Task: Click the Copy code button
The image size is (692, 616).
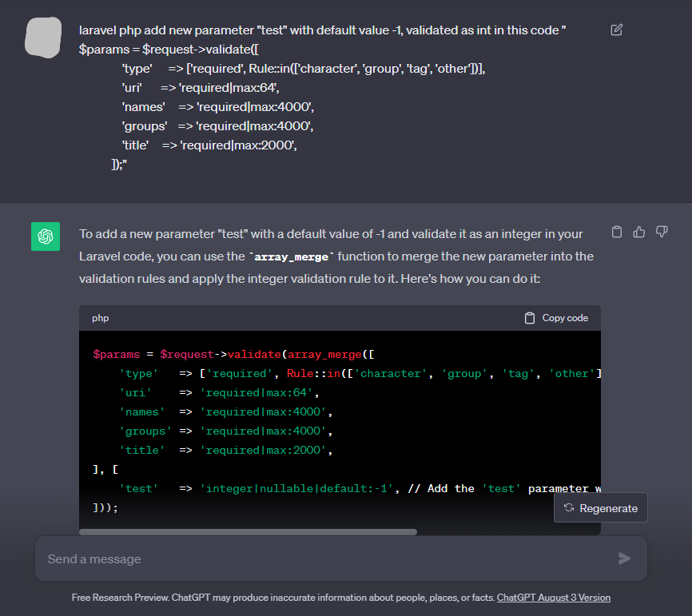Action: coord(556,318)
